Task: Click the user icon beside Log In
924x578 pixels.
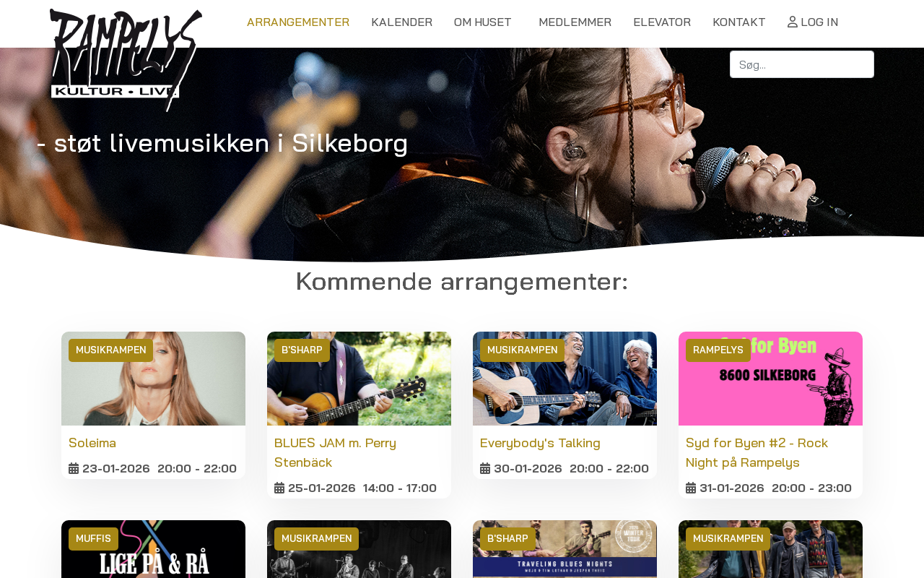Action: click(793, 22)
